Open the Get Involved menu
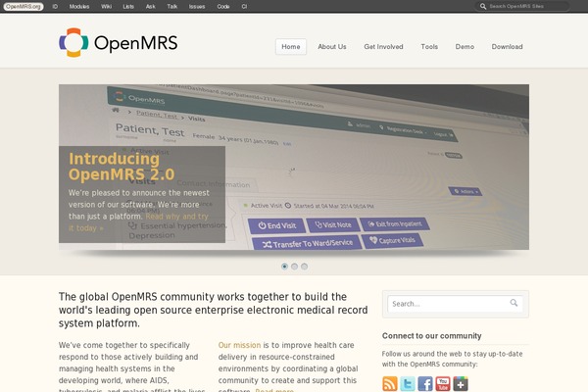Screen dimensions: 588x392 (x=383, y=46)
